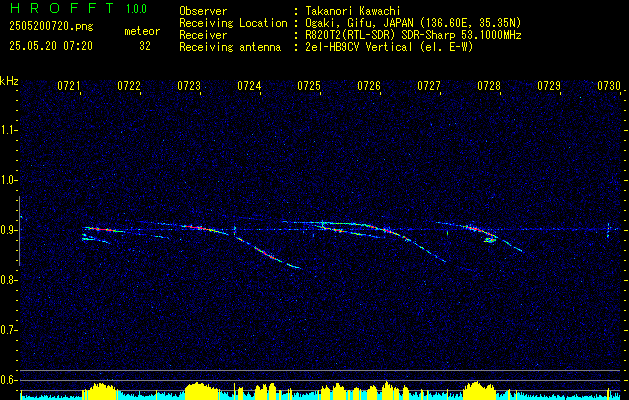The image size is (629, 400).
Task: Click the 0721 time marker
Action: coord(69,85)
